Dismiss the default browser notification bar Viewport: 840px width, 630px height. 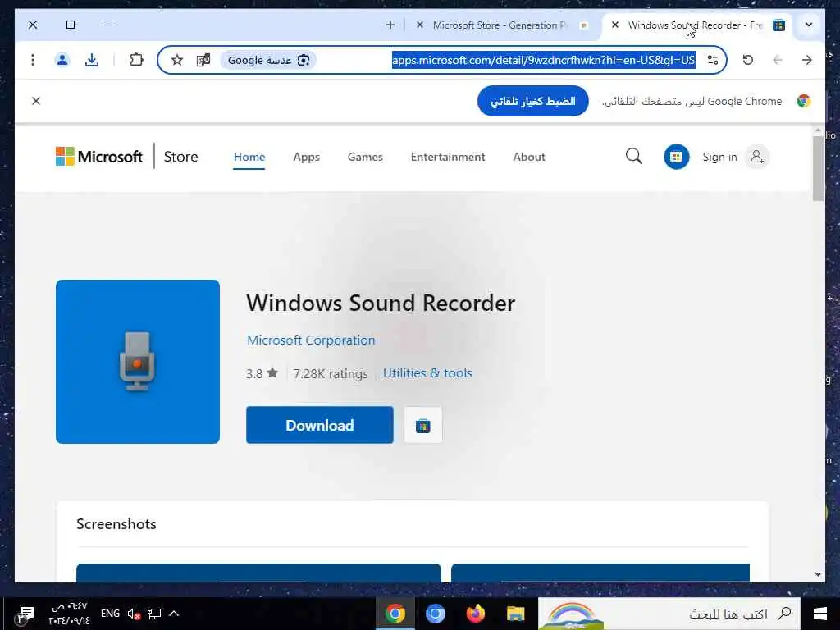pyautogui.click(x=36, y=101)
